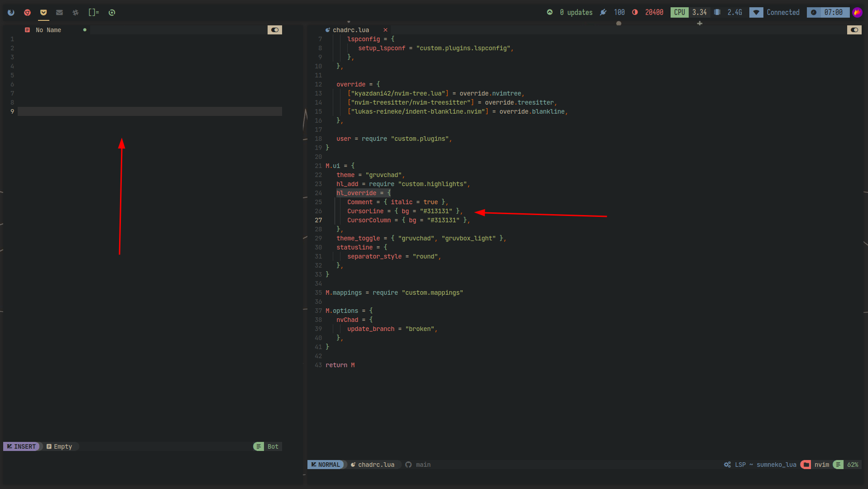The width and height of the screenshot is (868, 489).
Task: Click the nvim logo in the statusline
Action: click(x=806, y=465)
